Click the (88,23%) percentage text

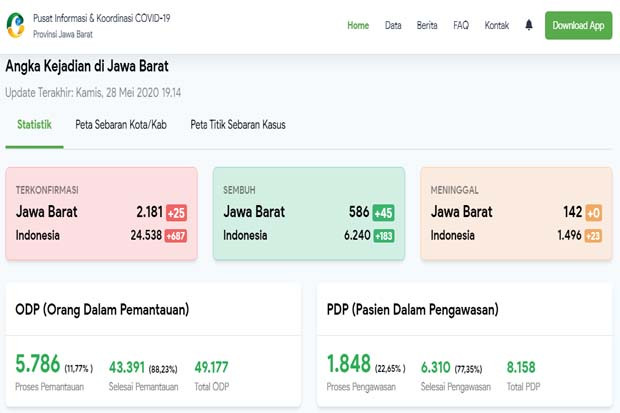tap(163, 369)
